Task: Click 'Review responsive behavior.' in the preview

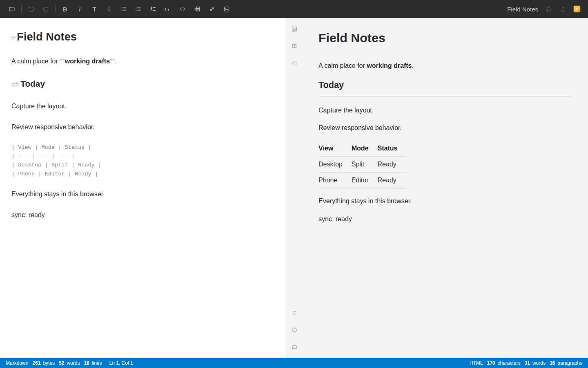Action: click(360, 128)
